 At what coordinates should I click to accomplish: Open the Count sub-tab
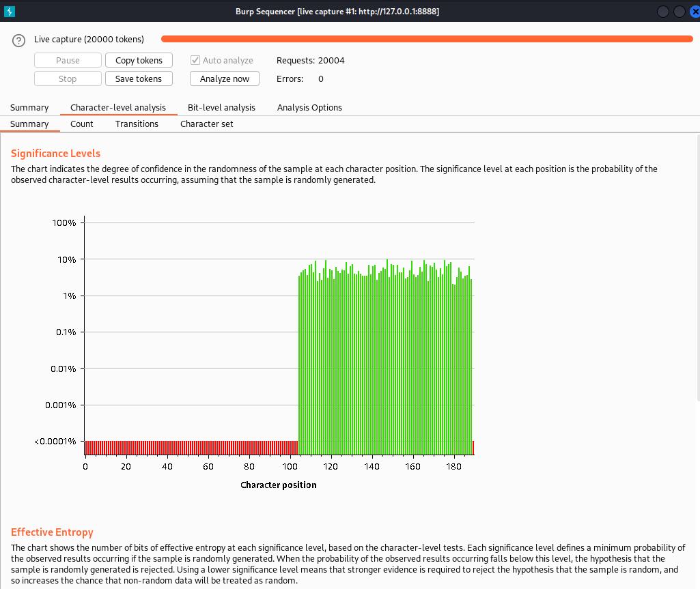tap(82, 124)
